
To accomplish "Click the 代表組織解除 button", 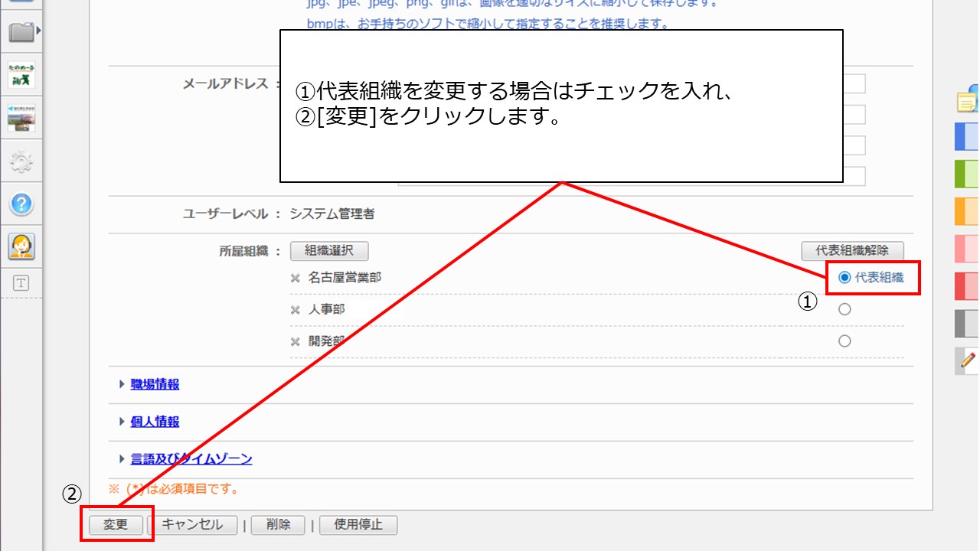I will [852, 250].
